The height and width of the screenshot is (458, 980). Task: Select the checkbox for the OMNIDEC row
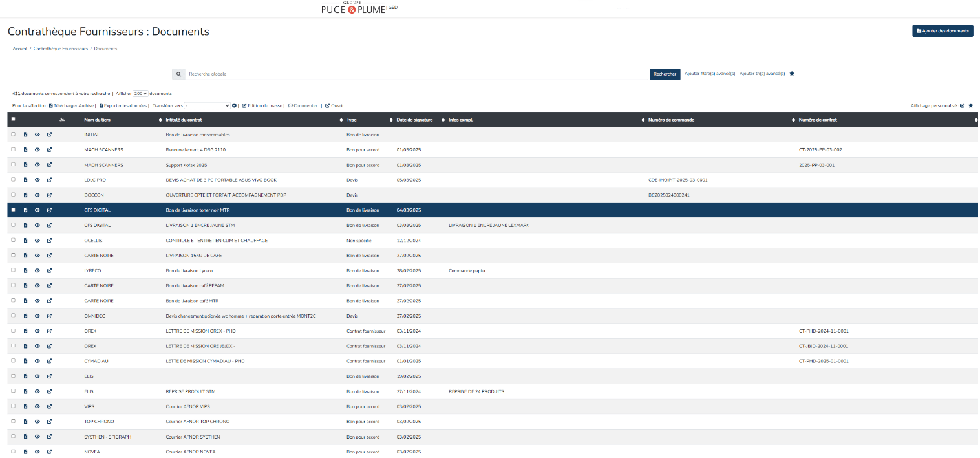pos(13,316)
